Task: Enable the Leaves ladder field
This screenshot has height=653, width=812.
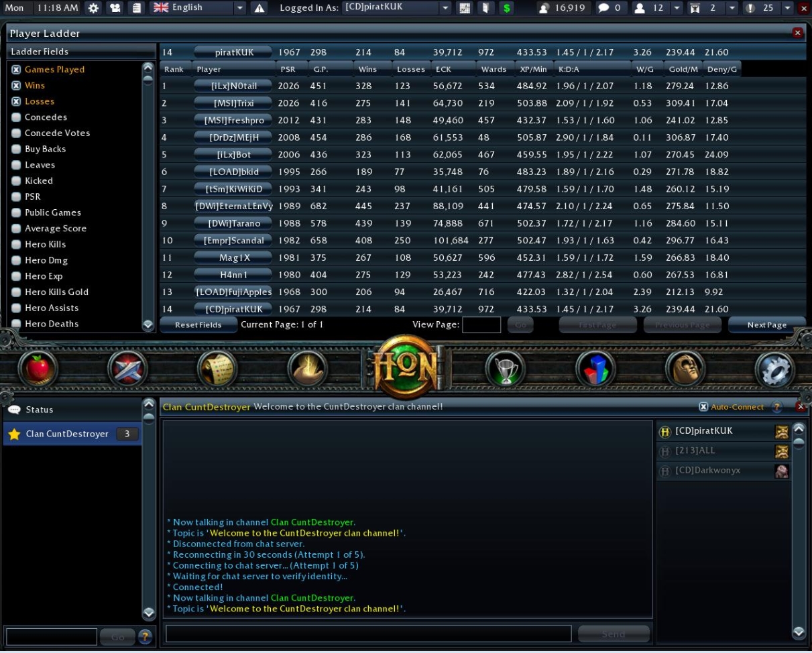Action: (16, 165)
